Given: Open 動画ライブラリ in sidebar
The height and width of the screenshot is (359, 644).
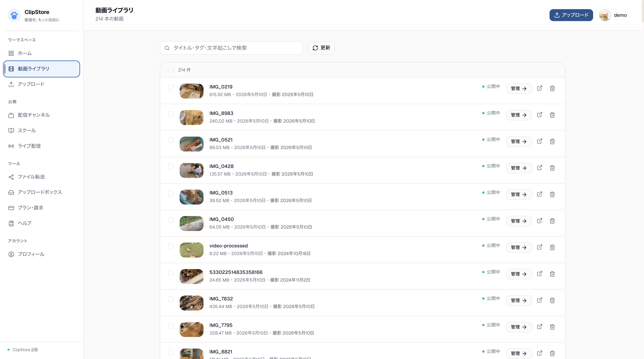Looking at the screenshot, I should pos(42,69).
